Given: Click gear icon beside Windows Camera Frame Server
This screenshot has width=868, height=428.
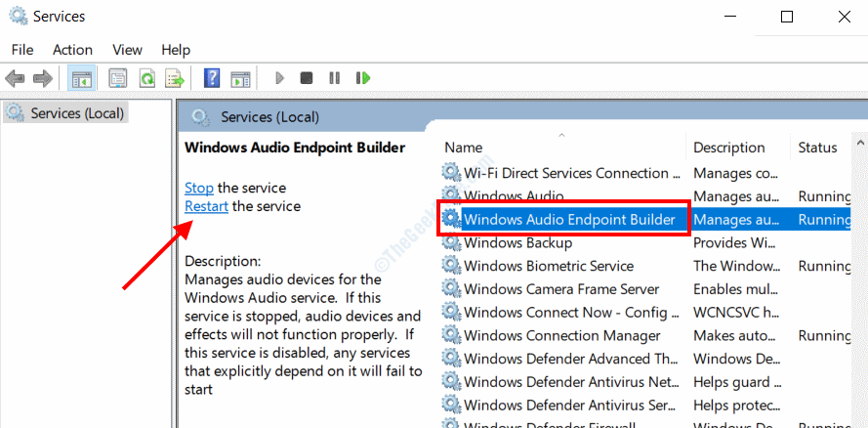Looking at the screenshot, I should 451,289.
